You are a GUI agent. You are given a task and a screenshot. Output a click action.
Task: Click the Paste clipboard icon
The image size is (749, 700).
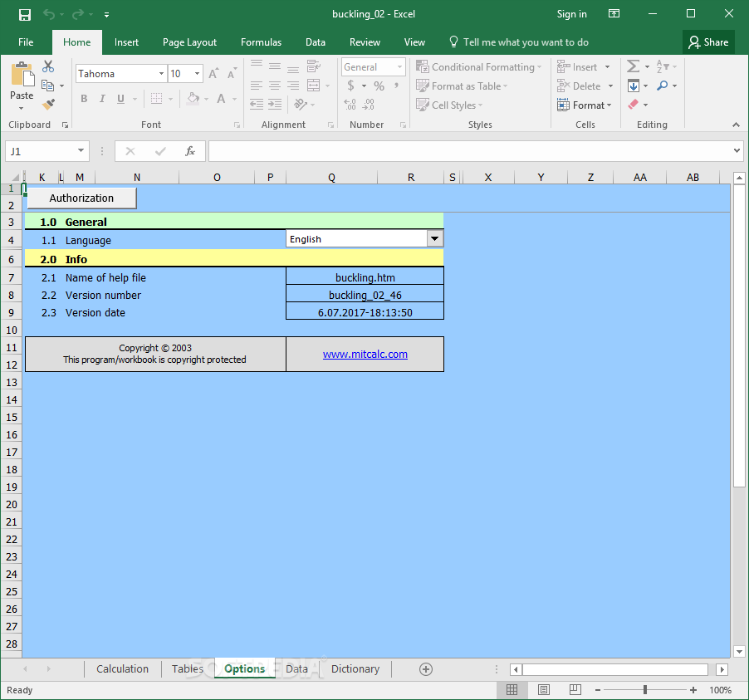pos(22,74)
